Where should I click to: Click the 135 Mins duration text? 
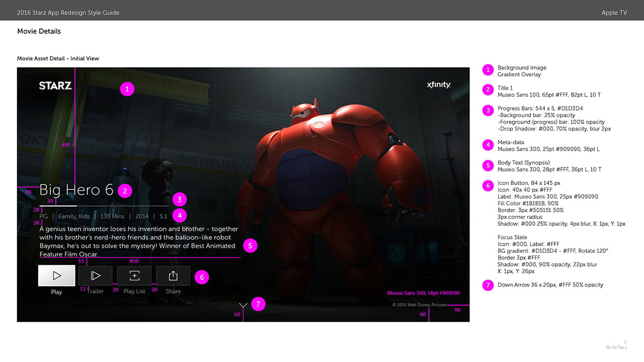pos(112,217)
